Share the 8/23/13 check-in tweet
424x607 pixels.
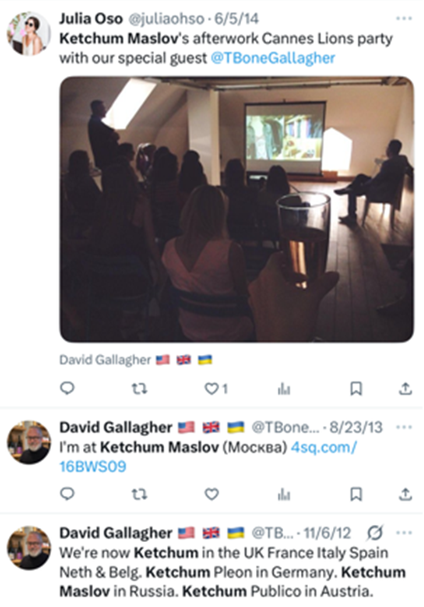pos(405,494)
